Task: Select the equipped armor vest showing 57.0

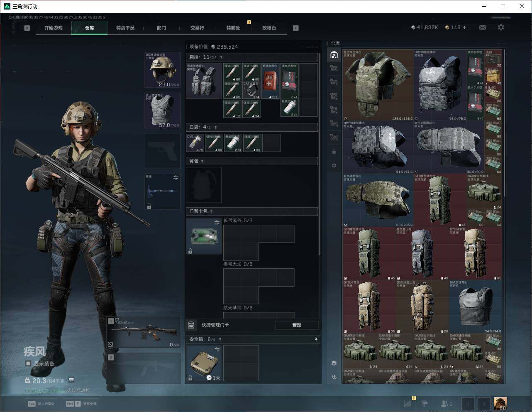Action: click(162, 110)
